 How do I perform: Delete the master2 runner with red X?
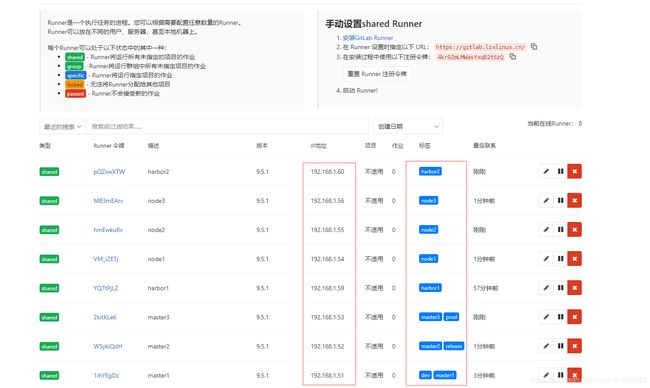(x=575, y=346)
